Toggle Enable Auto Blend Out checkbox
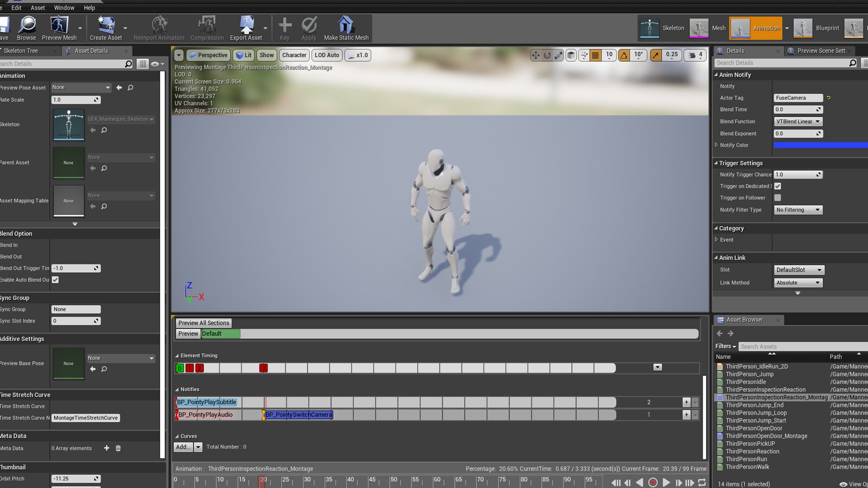The height and width of the screenshot is (488, 868). point(55,280)
